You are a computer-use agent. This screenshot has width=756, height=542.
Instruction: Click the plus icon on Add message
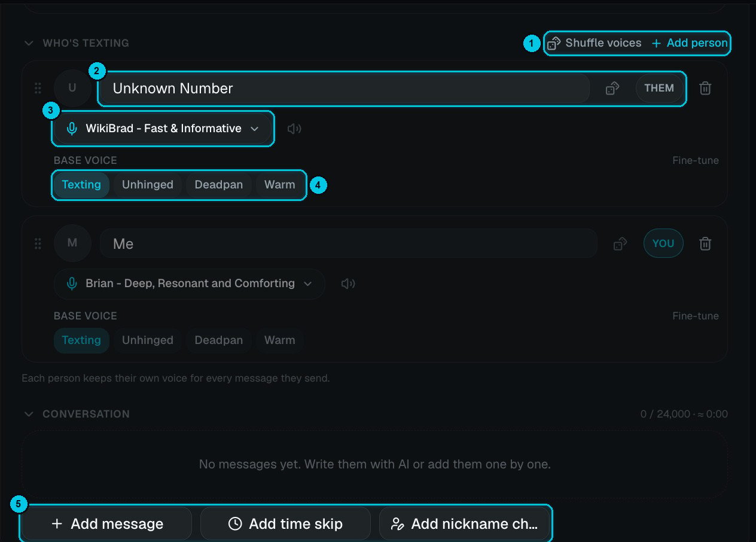[57, 524]
